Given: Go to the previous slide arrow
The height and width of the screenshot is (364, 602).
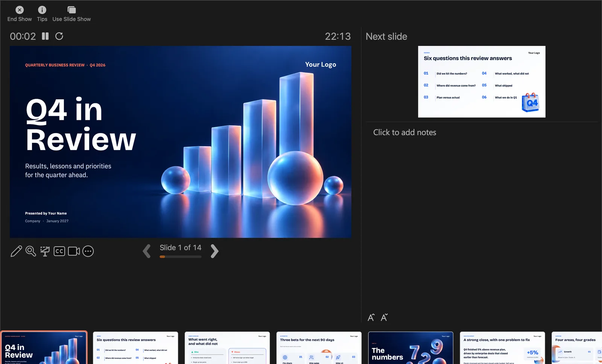Looking at the screenshot, I should pyautogui.click(x=147, y=251).
